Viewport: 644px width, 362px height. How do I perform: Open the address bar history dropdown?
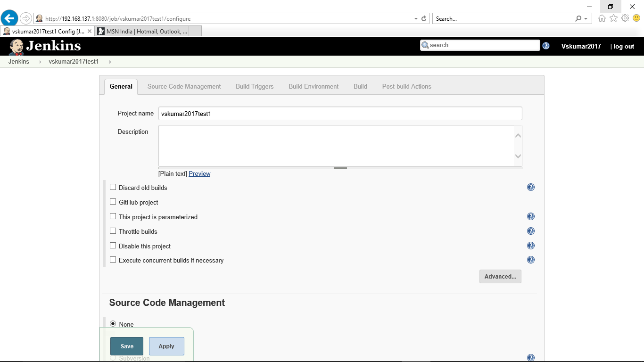tap(416, 19)
